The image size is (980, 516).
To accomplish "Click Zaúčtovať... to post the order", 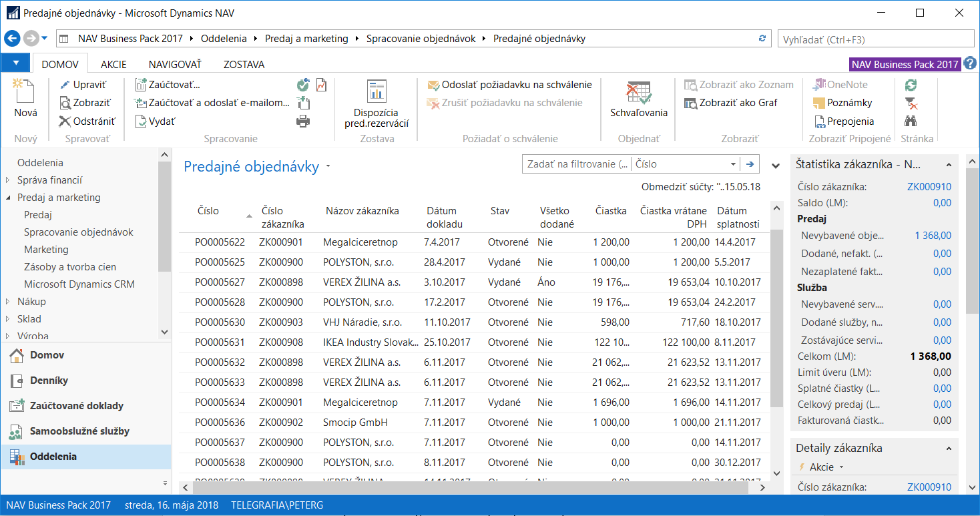I will click(168, 85).
